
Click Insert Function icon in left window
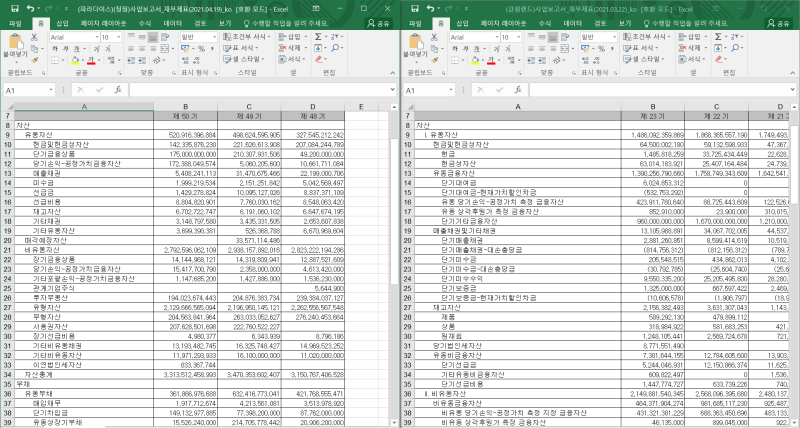pos(118,90)
